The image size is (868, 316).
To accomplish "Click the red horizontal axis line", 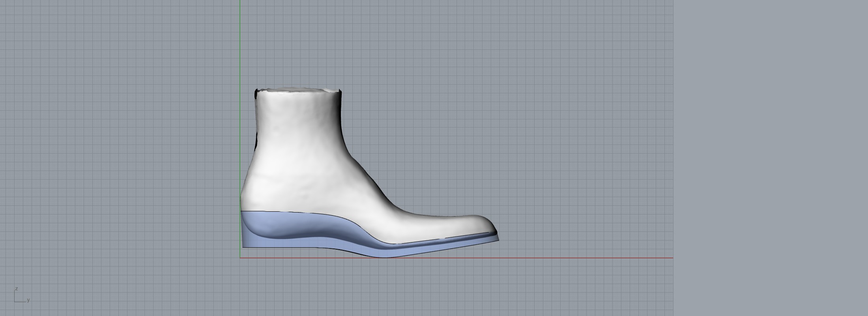I will [552, 258].
